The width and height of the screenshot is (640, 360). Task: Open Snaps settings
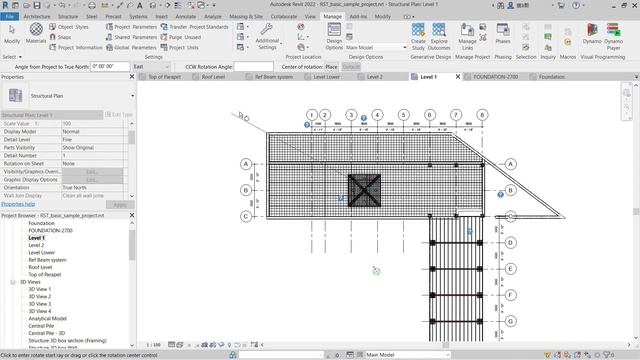60,37
